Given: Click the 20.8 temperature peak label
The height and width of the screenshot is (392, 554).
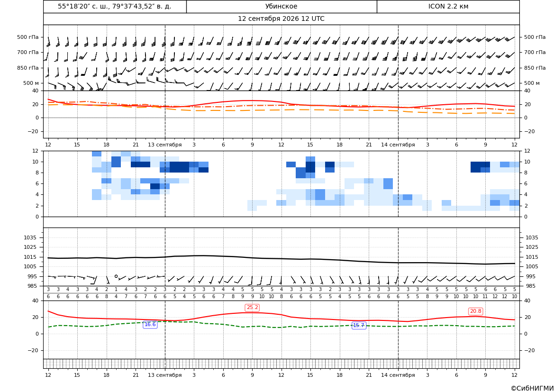Looking at the screenshot, I should coord(475,311).
